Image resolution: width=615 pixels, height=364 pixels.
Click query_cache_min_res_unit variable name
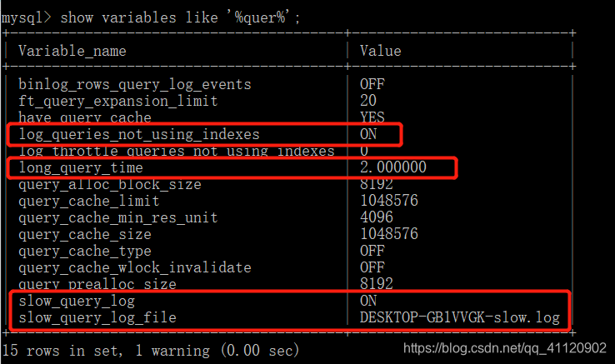pos(117,217)
